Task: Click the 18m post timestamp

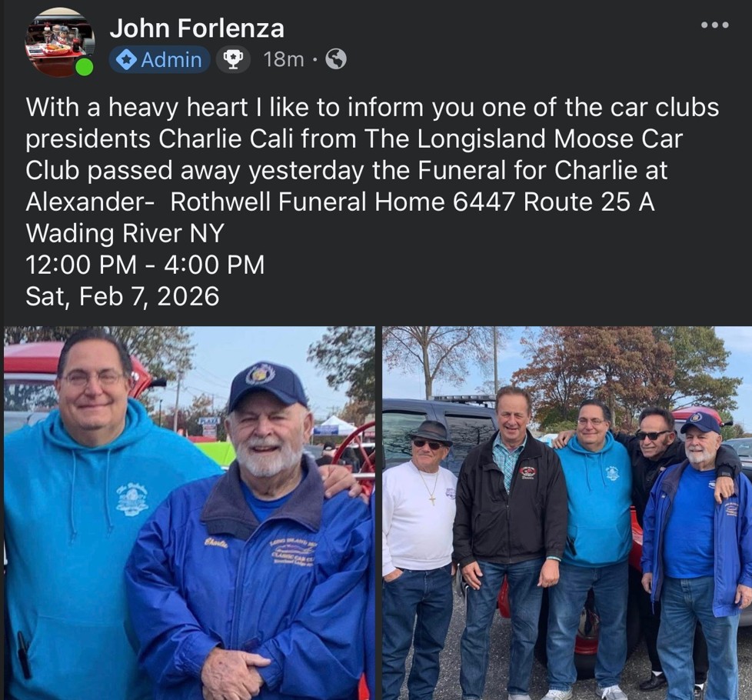Action: pos(284,59)
